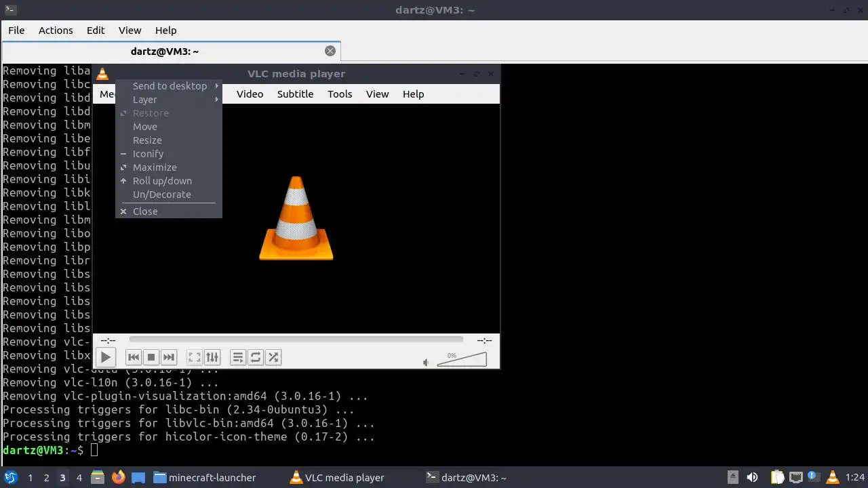Open VLC Video menu
Screen dimensions: 868x488
pos(250,94)
